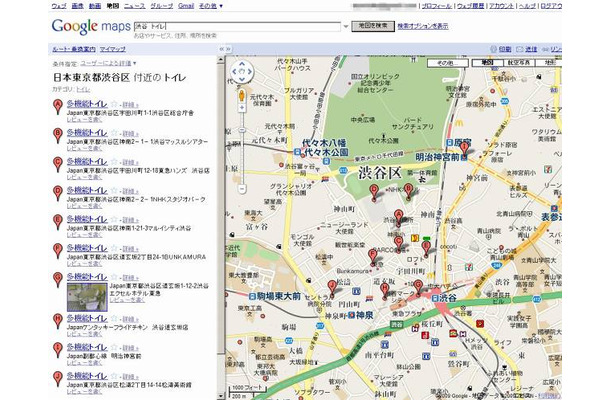Collapse the left results panel

click(221, 49)
